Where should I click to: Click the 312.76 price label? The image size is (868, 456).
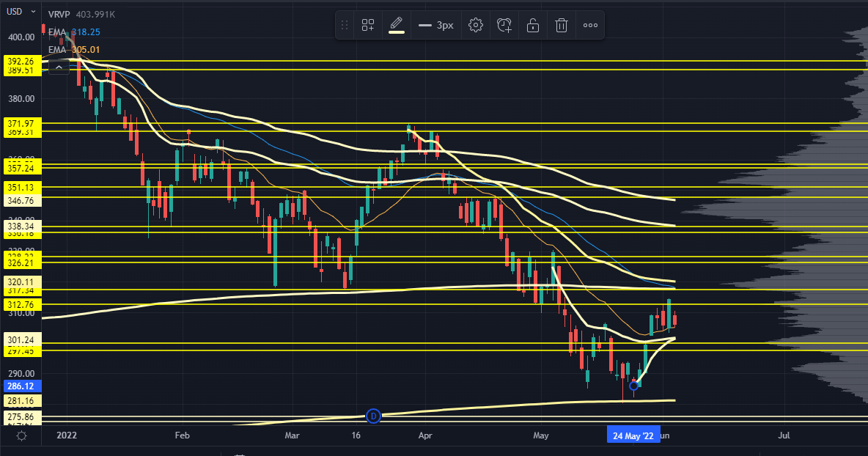[21, 304]
